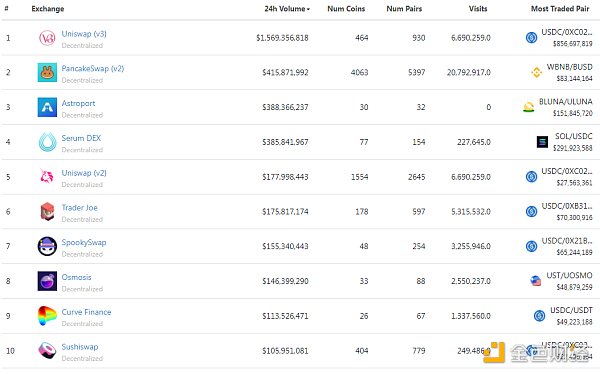Click the SpookySwap ghost logo icon
This screenshot has height=374, width=600.
47,246
